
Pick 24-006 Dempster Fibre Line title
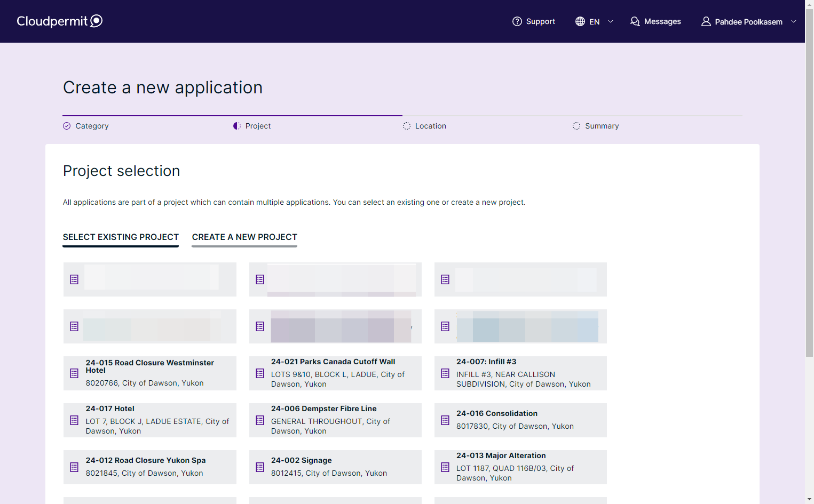324,409
